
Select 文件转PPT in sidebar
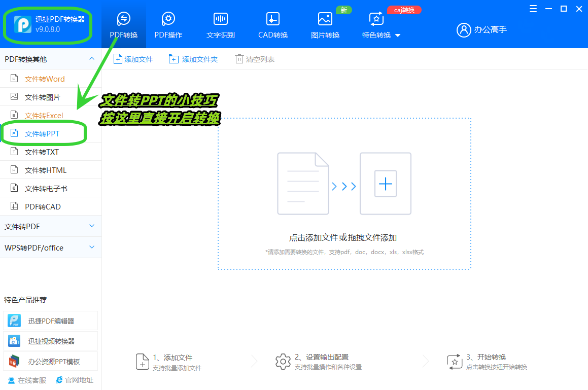click(x=51, y=133)
